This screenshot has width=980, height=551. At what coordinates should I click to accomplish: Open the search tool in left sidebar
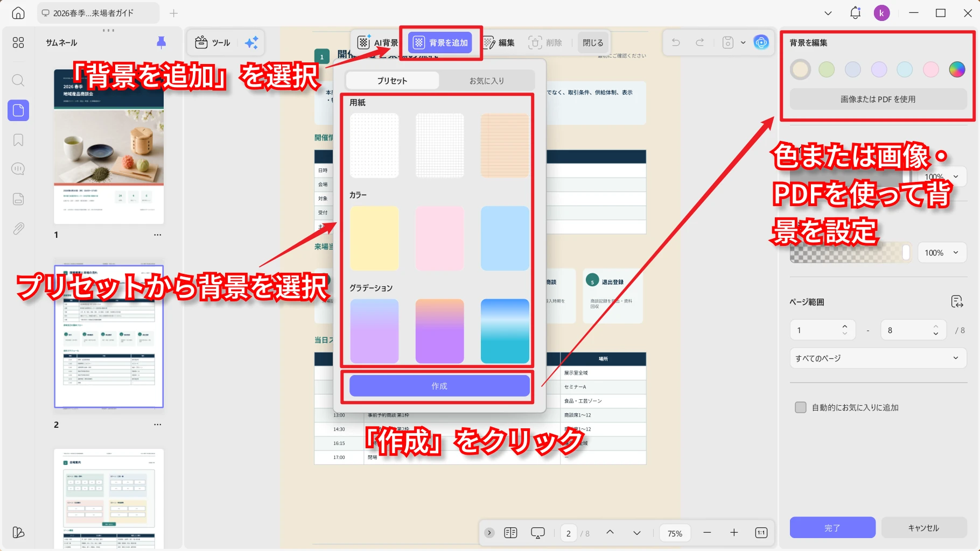pyautogui.click(x=18, y=81)
